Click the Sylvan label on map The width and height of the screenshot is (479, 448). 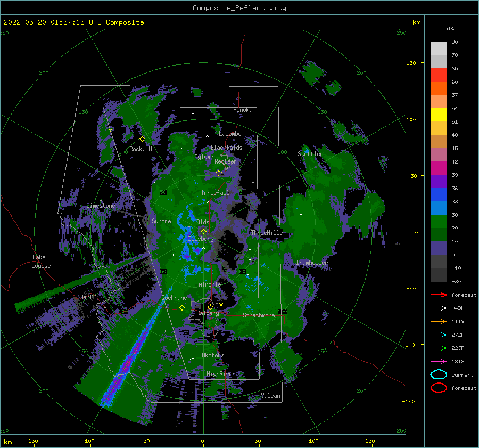[x=204, y=157]
